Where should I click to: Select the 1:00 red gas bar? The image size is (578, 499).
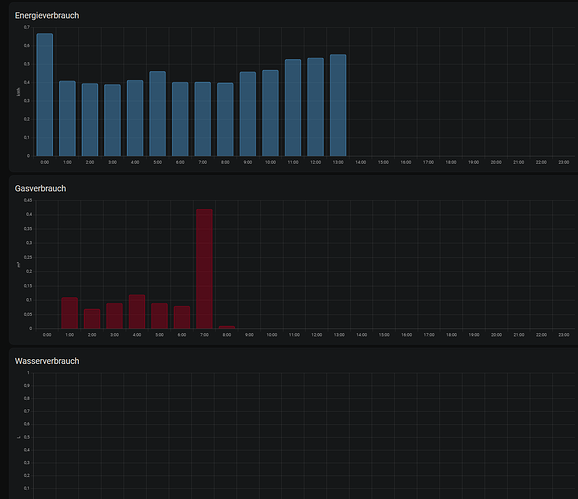[x=70, y=313]
